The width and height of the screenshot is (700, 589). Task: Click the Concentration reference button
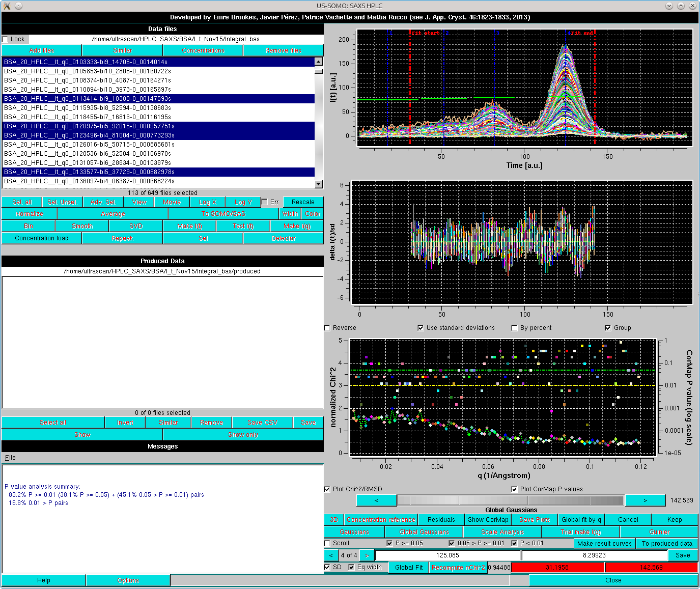381,520
